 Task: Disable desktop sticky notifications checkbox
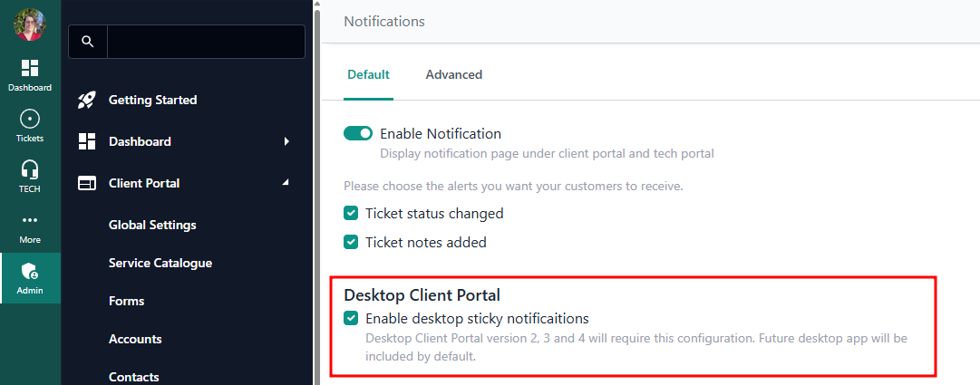351,319
